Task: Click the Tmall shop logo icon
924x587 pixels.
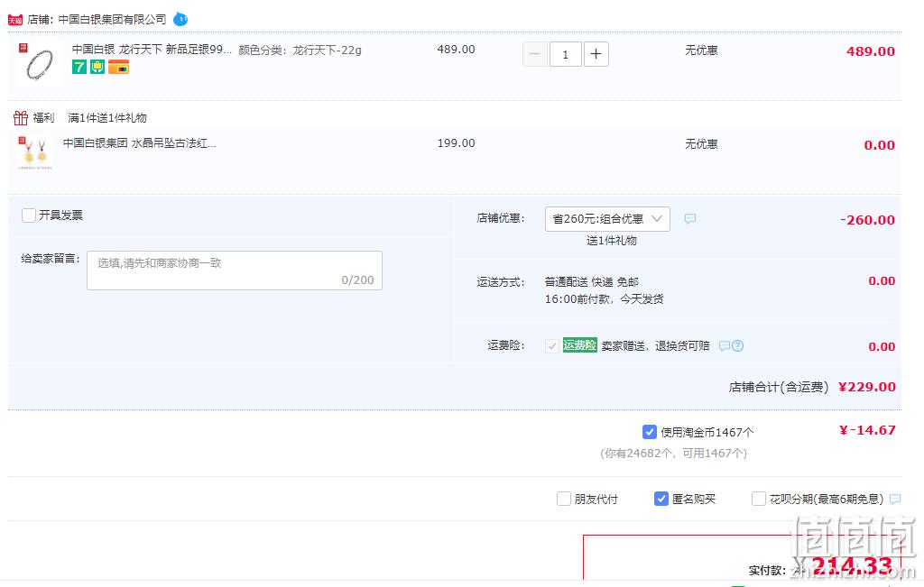Action: (14, 20)
